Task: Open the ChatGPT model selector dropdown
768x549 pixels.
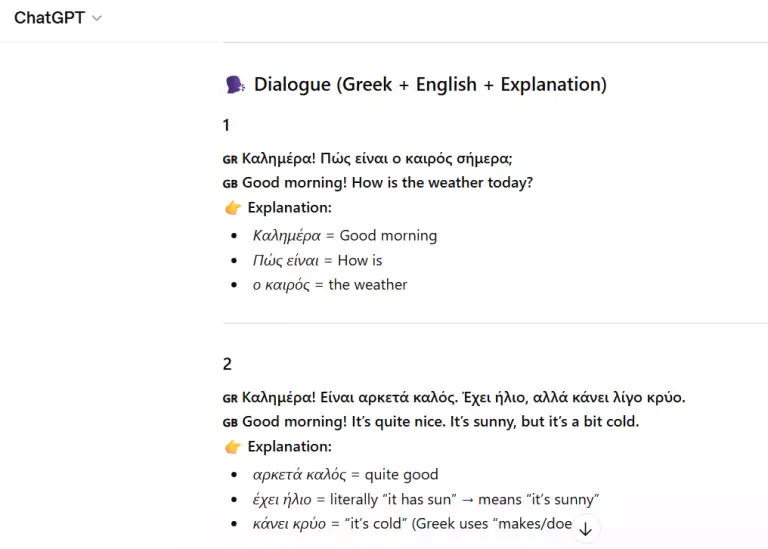Action: click(58, 18)
